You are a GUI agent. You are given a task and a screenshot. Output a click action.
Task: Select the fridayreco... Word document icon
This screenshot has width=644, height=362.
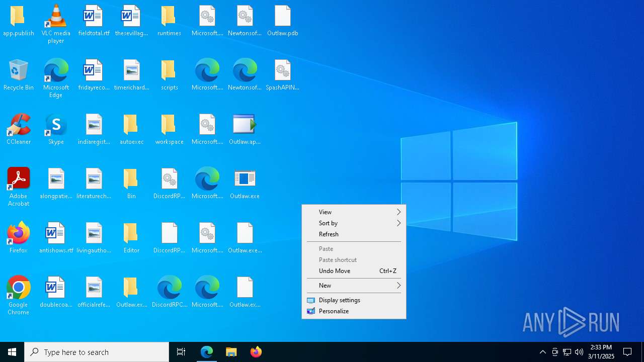94,75
